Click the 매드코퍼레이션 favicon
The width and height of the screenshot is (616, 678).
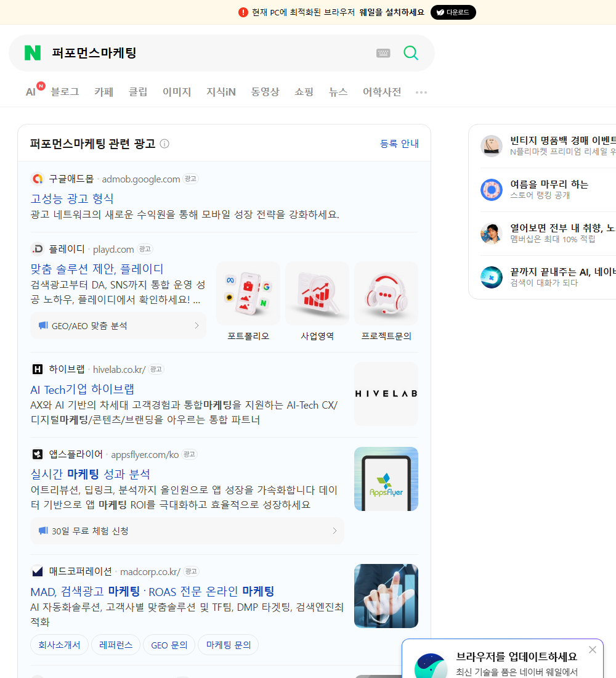[x=38, y=571]
